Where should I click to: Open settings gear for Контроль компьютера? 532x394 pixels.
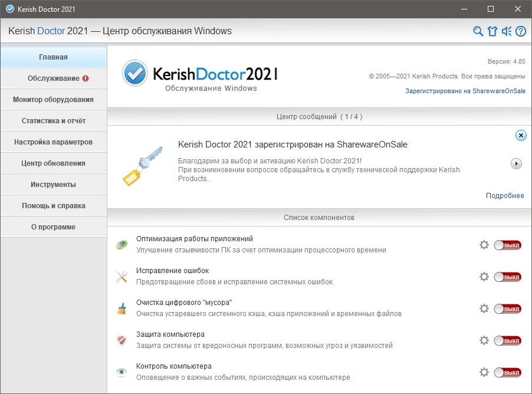pyautogui.click(x=484, y=372)
